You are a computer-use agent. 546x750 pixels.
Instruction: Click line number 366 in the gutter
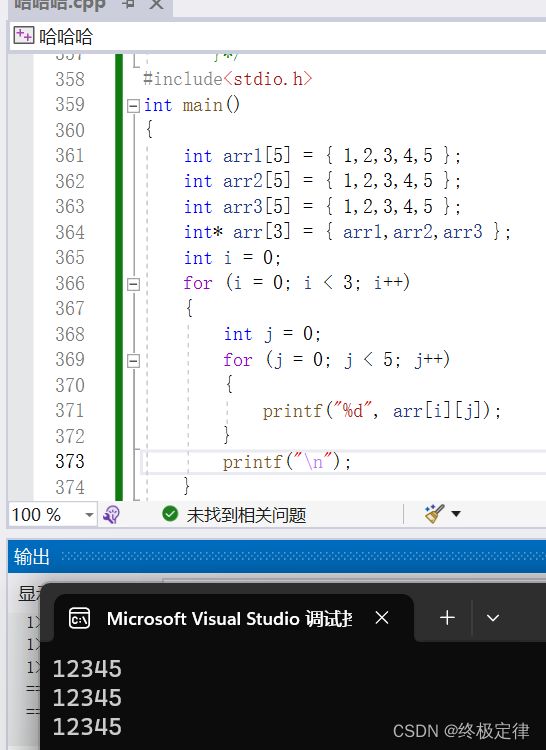pyautogui.click(x=70, y=283)
